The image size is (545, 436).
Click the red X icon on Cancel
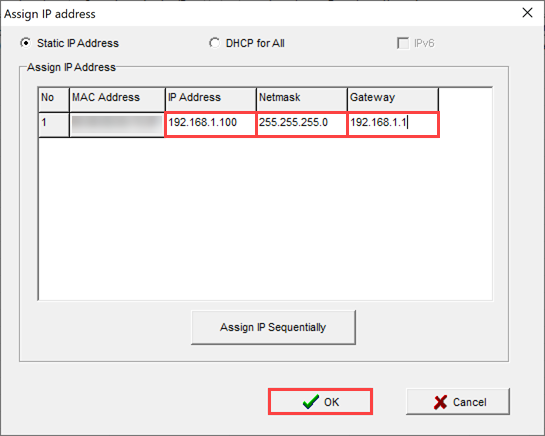[x=440, y=402]
